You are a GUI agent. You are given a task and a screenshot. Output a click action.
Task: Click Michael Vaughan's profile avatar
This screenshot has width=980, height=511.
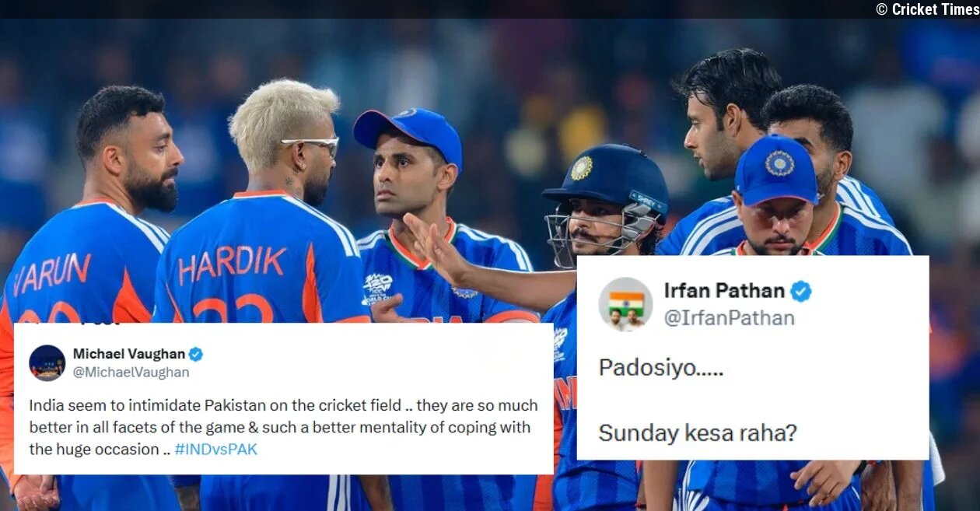tap(47, 362)
